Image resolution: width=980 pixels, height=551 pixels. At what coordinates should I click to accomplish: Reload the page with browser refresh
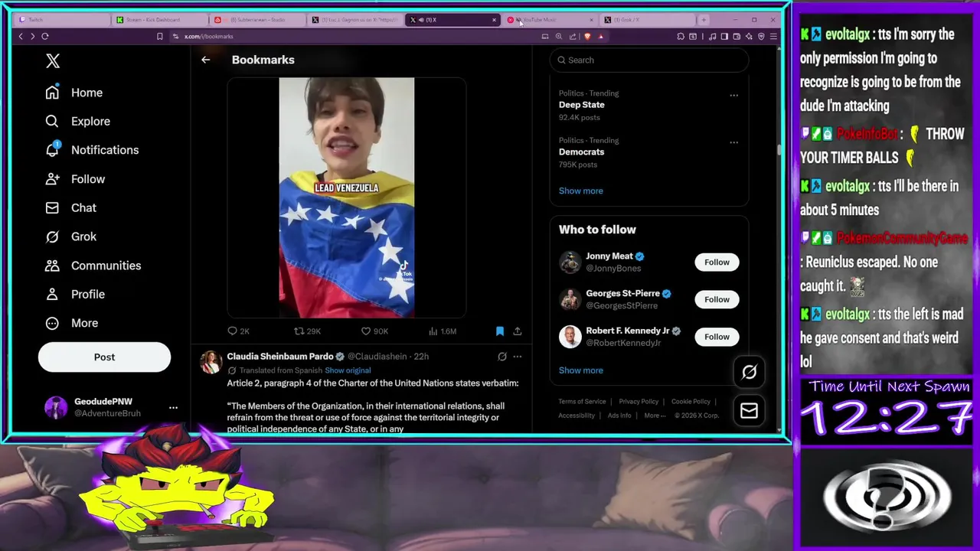[45, 36]
